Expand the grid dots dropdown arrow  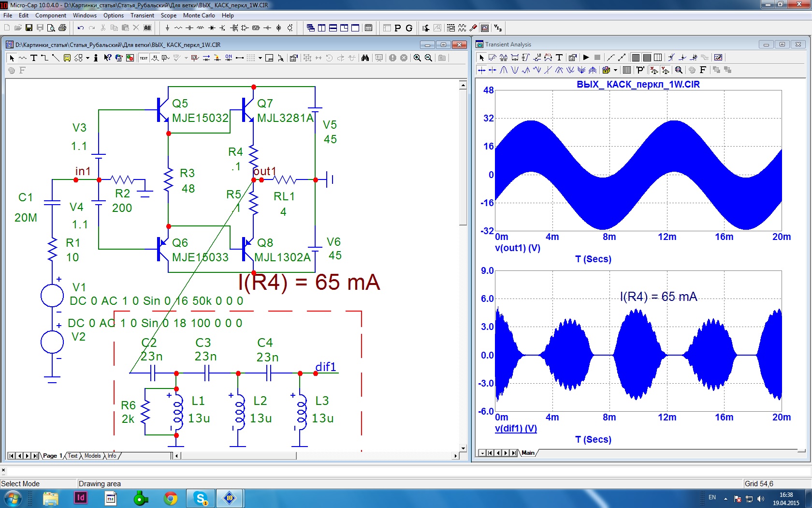pyautogui.click(x=260, y=58)
